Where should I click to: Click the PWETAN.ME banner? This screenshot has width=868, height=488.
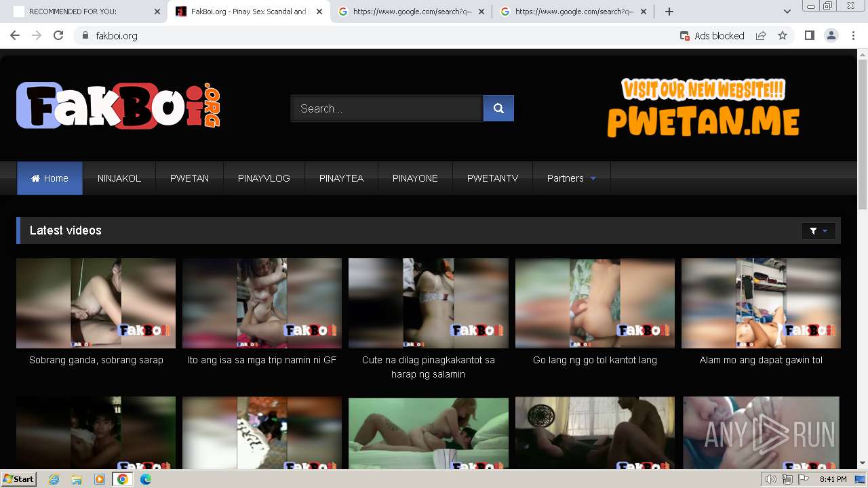703,107
